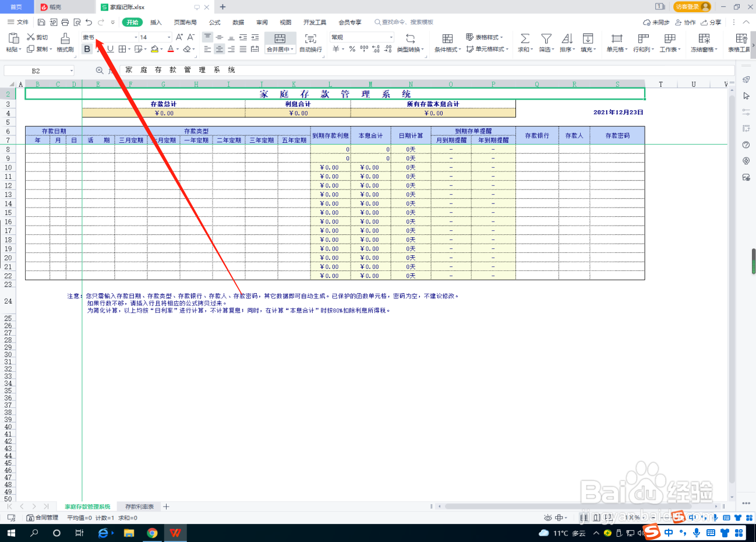The width and height of the screenshot is (756, 542).
Task: Toggle center horizontal alignment
Action: [x=219, y=50]
